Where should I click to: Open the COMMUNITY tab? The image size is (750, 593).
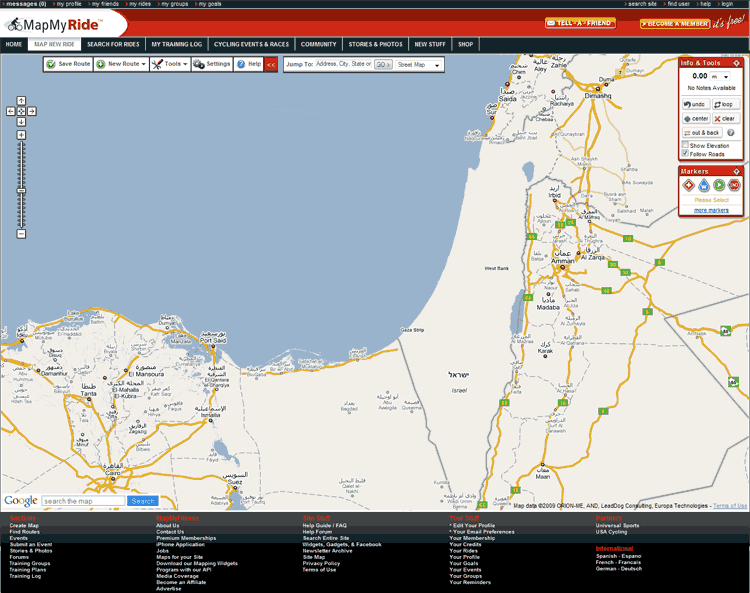(x=319, y=44)
